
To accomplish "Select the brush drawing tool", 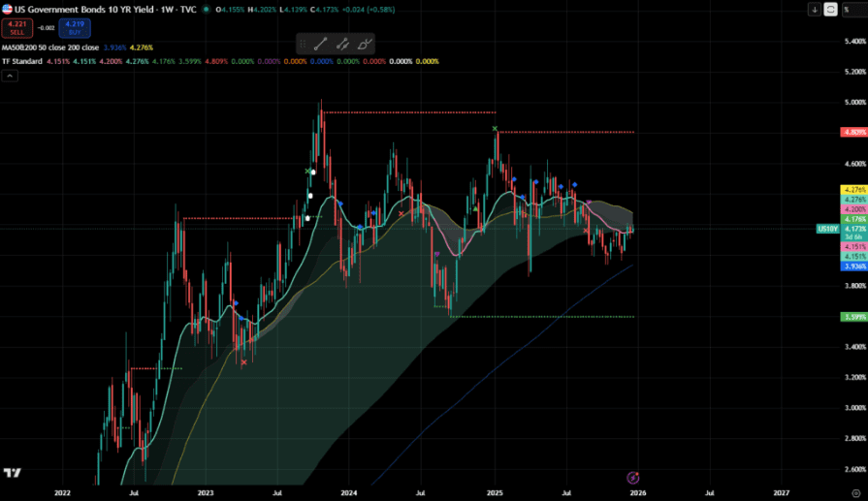I will coord(364,44).
